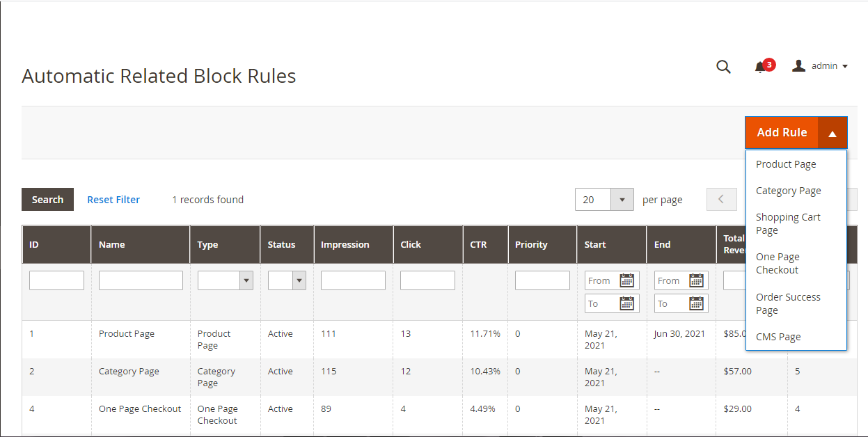Choose Shopping Cart Page menu option
This screenshot has width=868, height=437.
coord(788,223)
